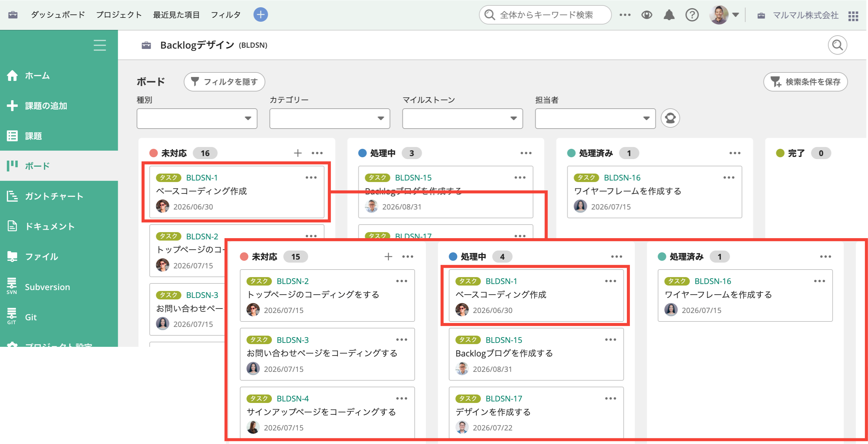Open the help question mark icon
Screen dimensions: 868x444
coord(692,15)
